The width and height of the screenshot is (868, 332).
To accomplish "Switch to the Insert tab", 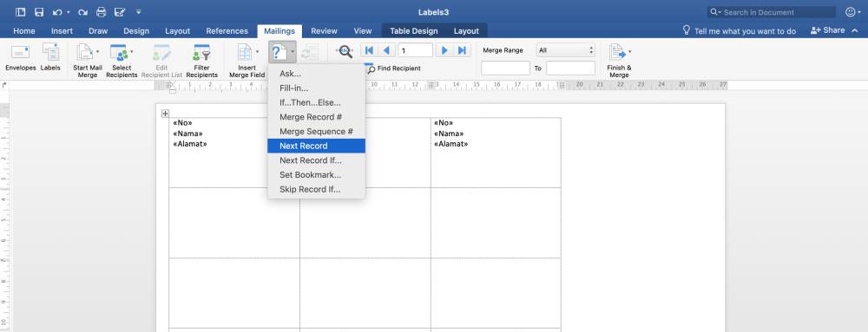I will point(62,31).
